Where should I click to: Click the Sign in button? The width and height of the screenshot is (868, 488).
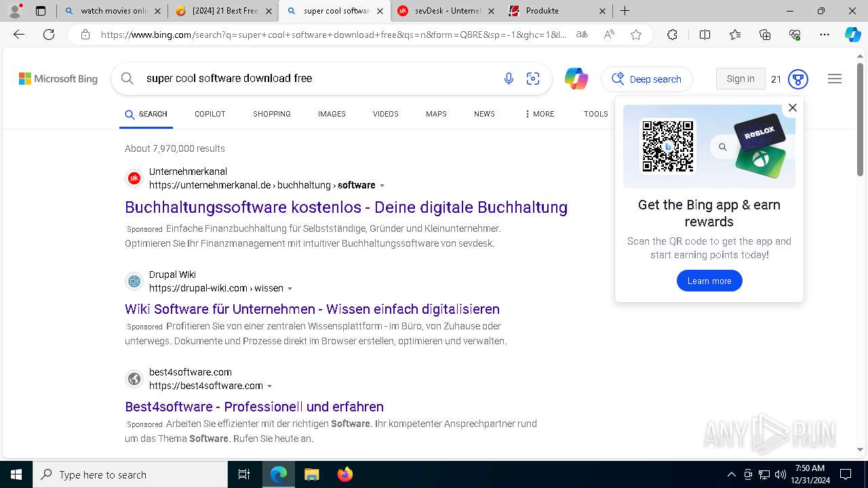[741, 79]
